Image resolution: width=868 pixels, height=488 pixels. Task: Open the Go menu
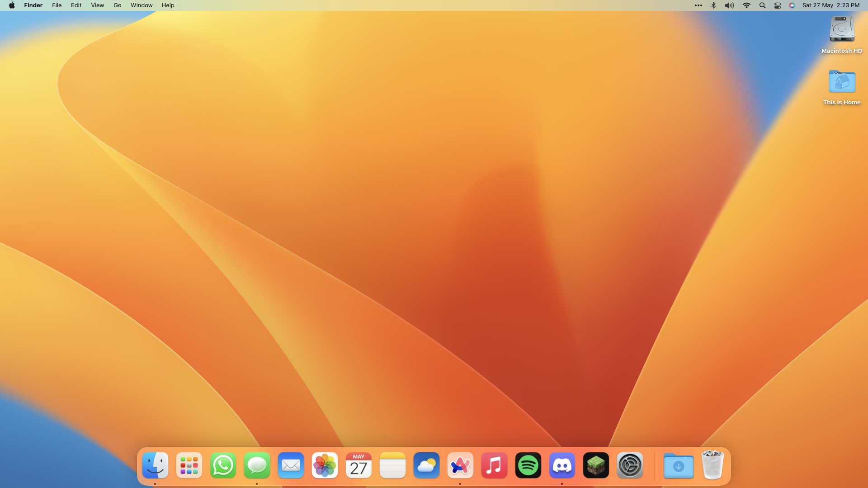coord(118,5)
